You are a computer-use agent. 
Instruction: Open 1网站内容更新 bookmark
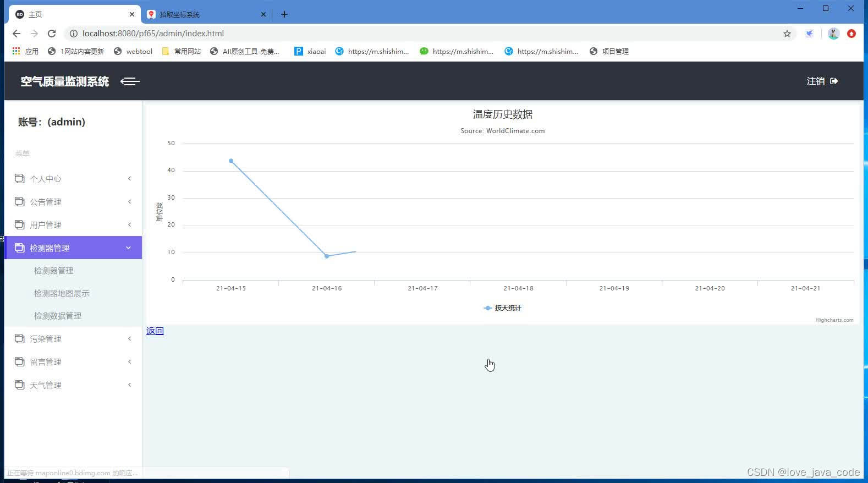(76, 51)
